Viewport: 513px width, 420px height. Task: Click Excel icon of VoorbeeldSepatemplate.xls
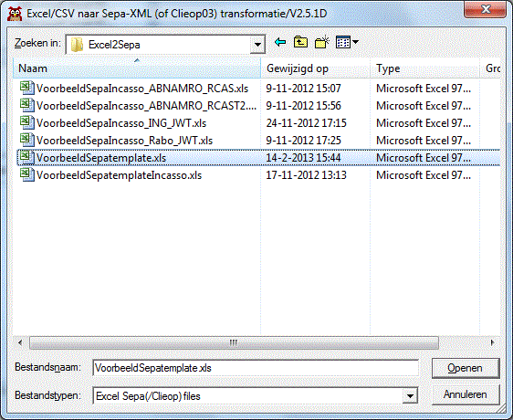(26, 157)
